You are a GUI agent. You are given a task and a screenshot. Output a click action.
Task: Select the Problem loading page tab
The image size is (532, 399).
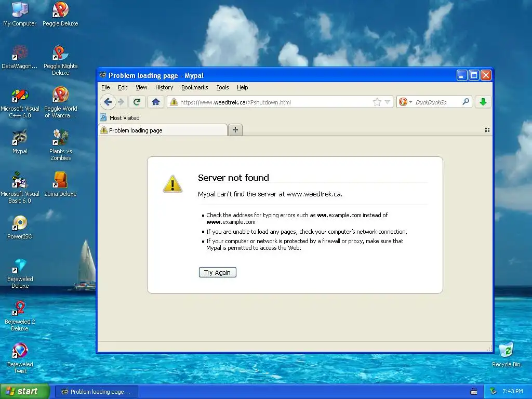pos(163,130)
